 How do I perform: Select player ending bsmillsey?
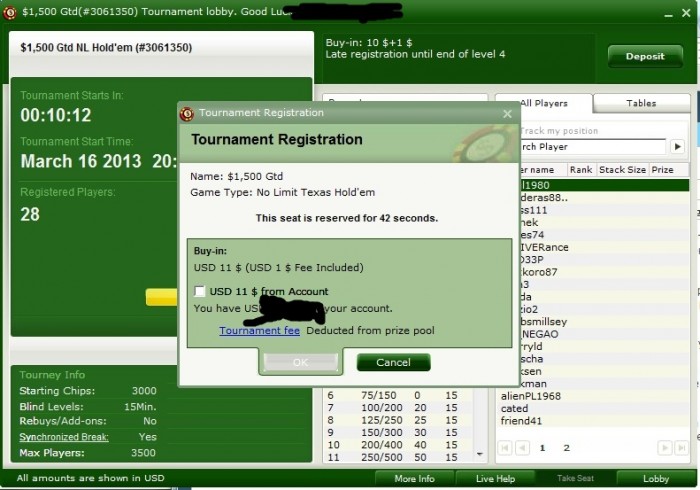[604, 322]
